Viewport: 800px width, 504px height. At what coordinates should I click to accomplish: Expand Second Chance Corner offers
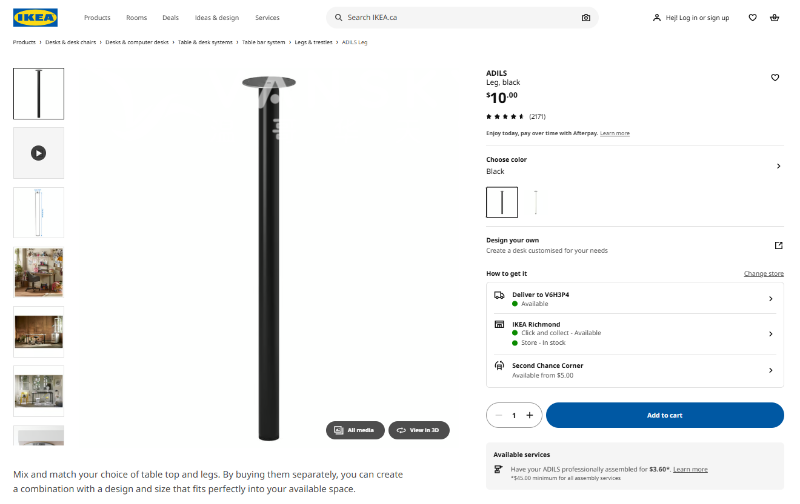click(770, 370)
